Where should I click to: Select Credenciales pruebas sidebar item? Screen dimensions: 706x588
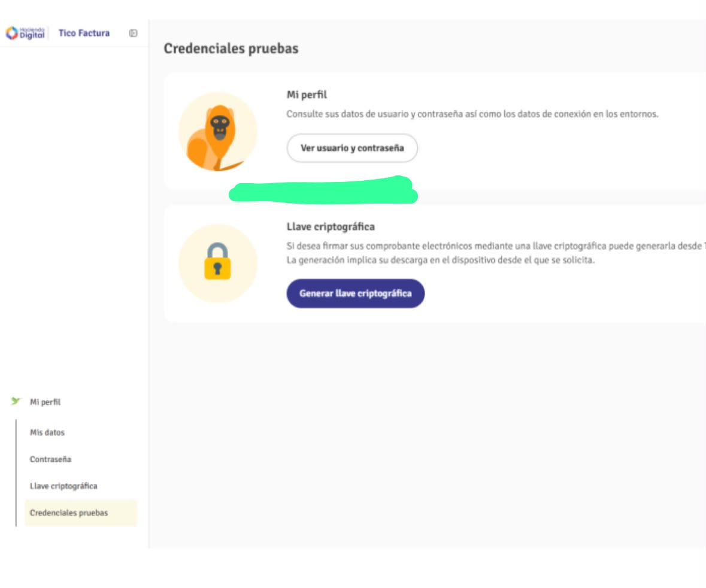pyautogui.click(x=81, y=513)
